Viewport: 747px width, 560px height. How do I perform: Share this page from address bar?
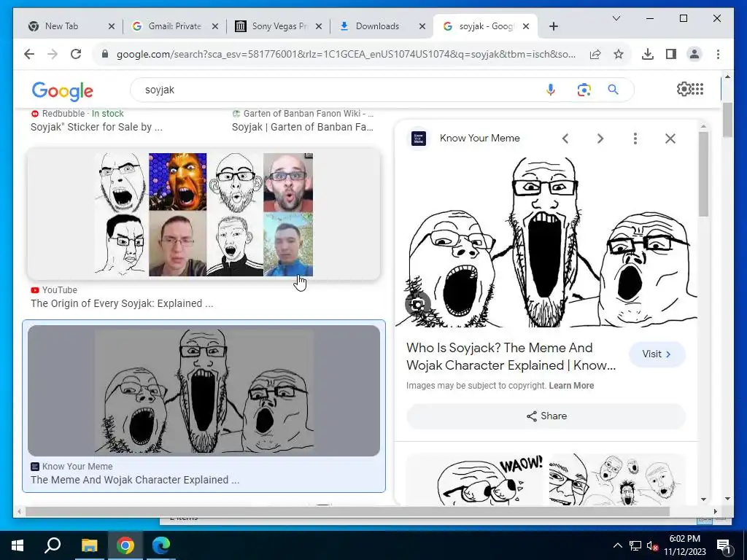[x=595, y=54]
